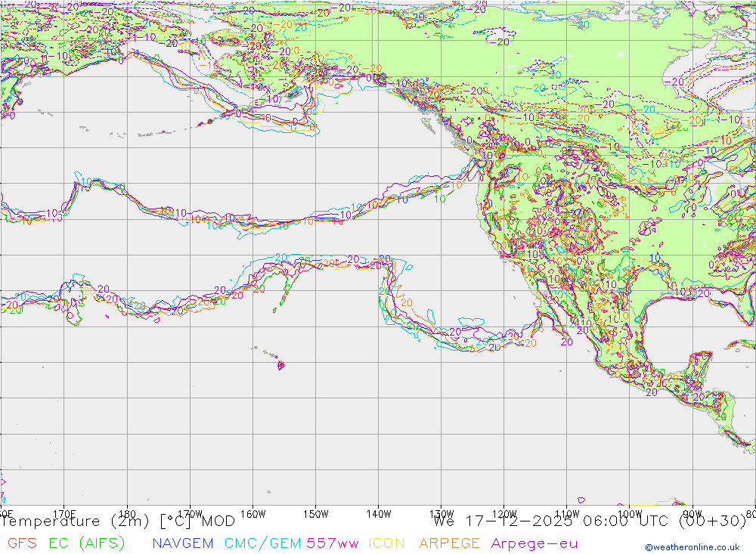Click the 130W longitude label
Image resolution: width=756 pixels, height=554 pixels.
click(442, 513)
